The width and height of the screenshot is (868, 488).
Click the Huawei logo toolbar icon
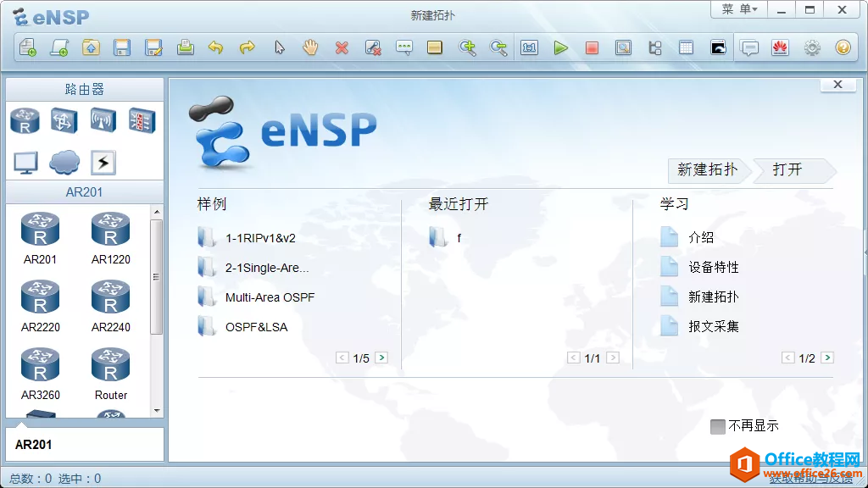(780, 47)
